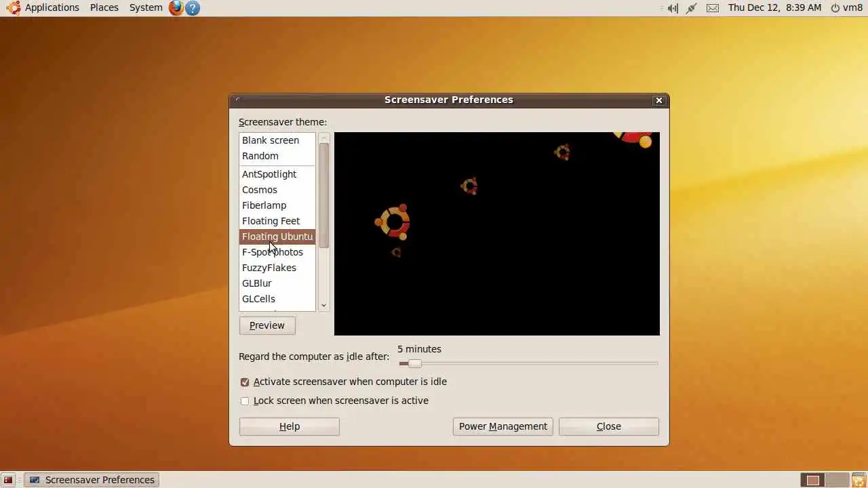Click the Close button in dialog
The height and width of the screenshot is (488, 868).
click(609, 426)
